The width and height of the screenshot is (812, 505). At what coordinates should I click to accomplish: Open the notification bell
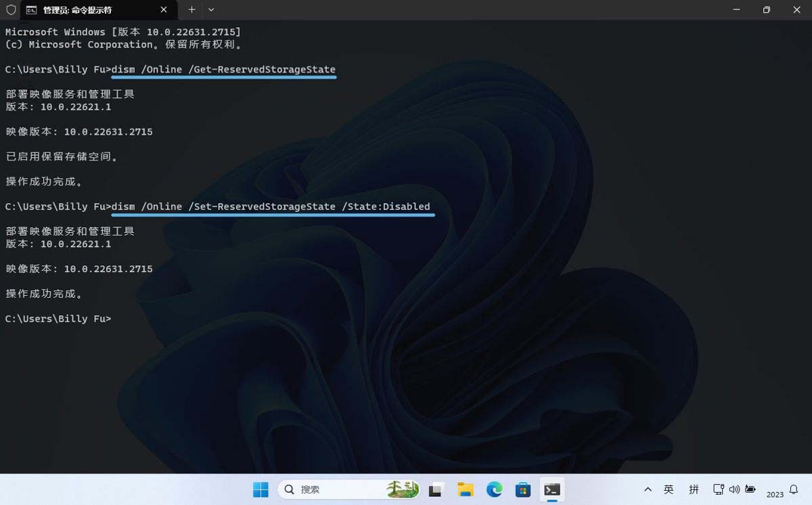pyautogui.click(x=794, y=489)
